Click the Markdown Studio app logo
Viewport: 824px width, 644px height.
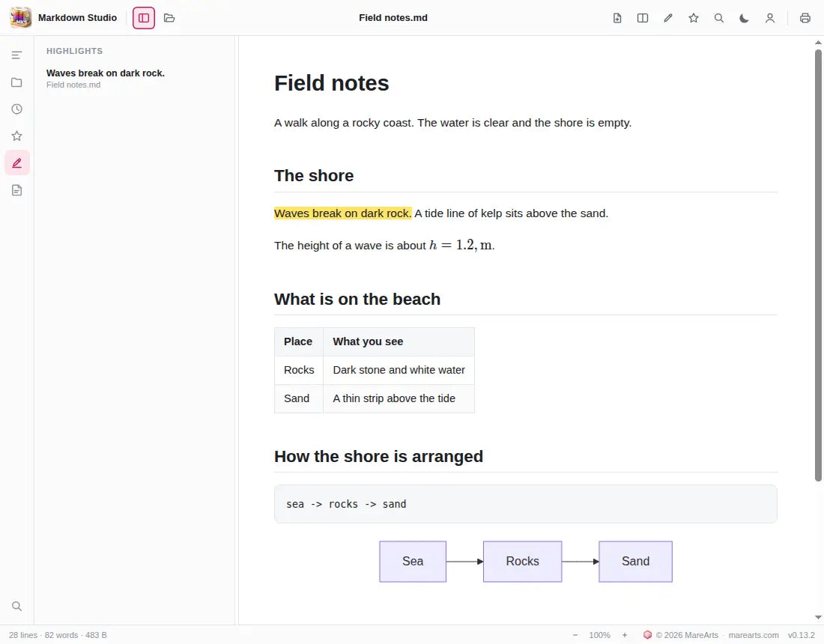click(21, 18)
